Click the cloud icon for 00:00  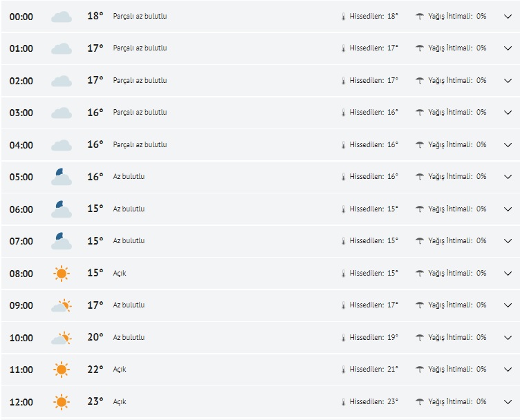(62, 17)
